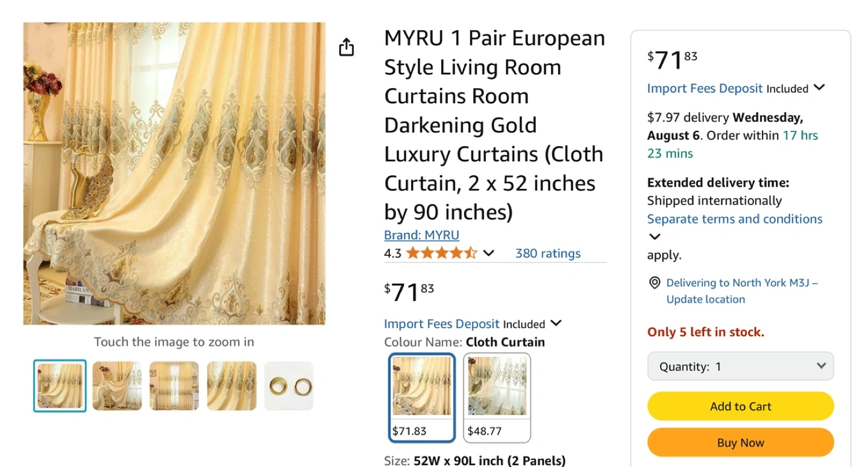View the second product thumbnail

coord(117,386)
